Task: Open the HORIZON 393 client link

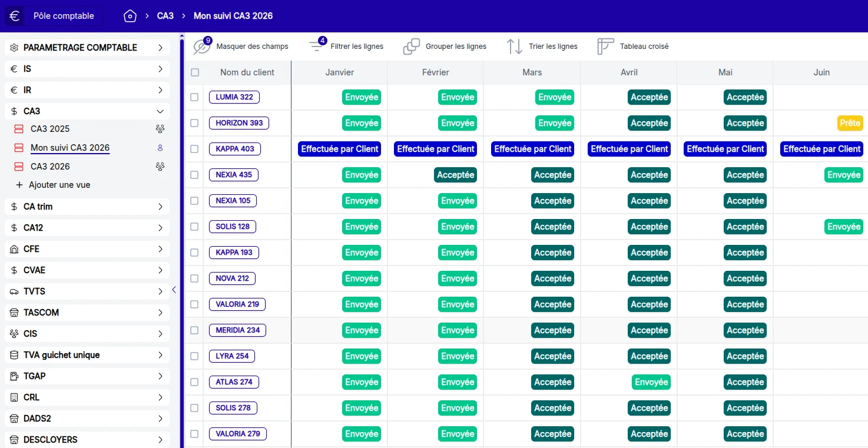Action: click(239, 123)
